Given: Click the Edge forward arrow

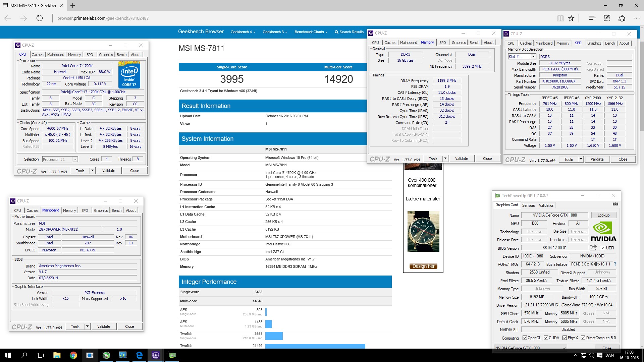Looking at the screenshot, I should (x=23, y=18).
